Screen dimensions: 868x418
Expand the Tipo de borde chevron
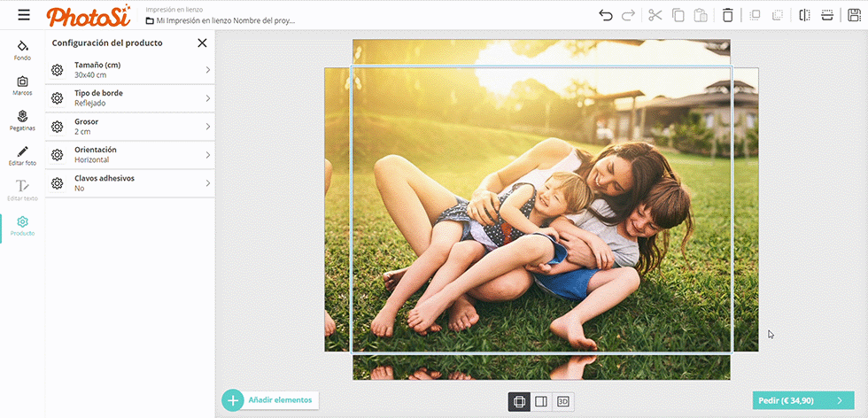click(208, 98)
